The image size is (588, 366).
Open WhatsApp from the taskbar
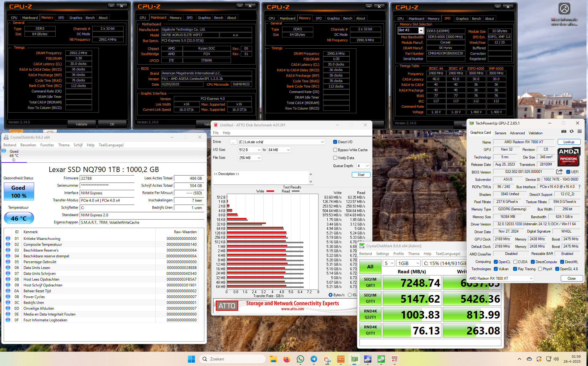tap(300, 359)
